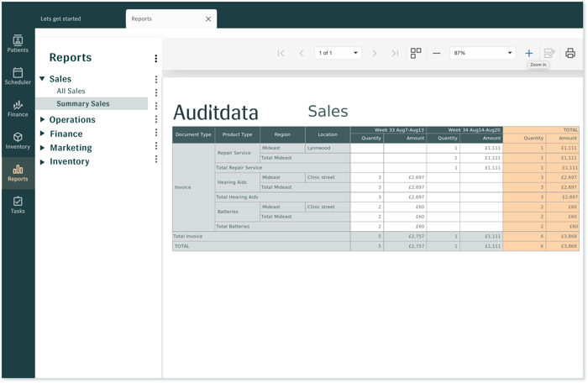This screenshot has height=383, width=588.
Task: Expand the Inventory tree node
Action: click(42, 161)
